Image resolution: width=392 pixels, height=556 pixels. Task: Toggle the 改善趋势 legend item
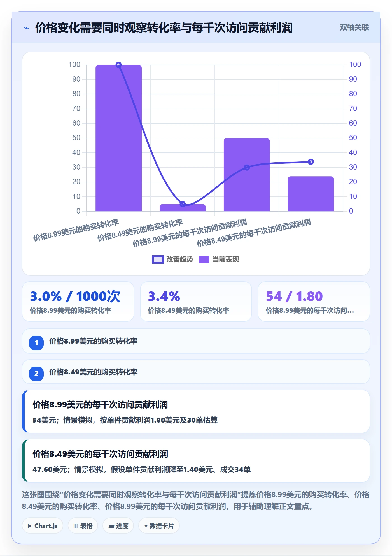pyautogui.click(x=172, y=260)
